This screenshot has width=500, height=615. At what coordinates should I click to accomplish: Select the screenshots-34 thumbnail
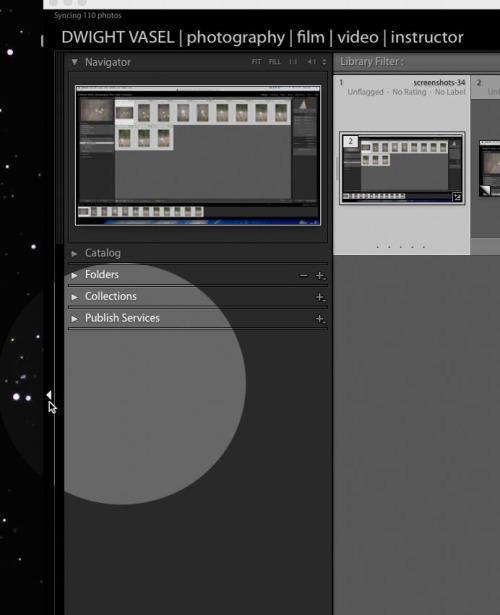pyautogui.click(x=402, y=168)
